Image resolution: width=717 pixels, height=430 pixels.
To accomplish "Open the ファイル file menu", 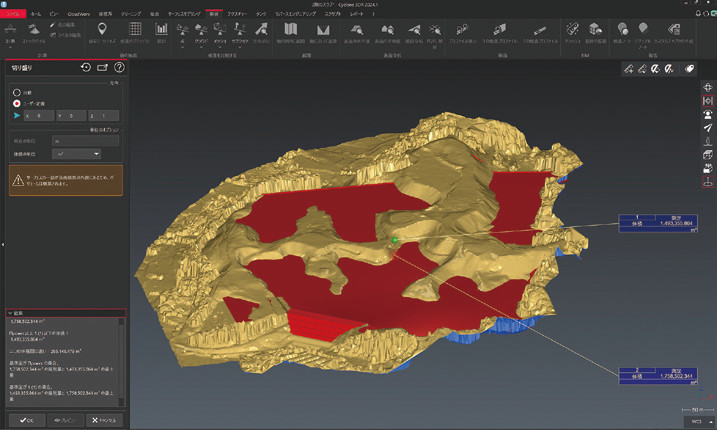I will pyautogui.click(x=13, y=14).
